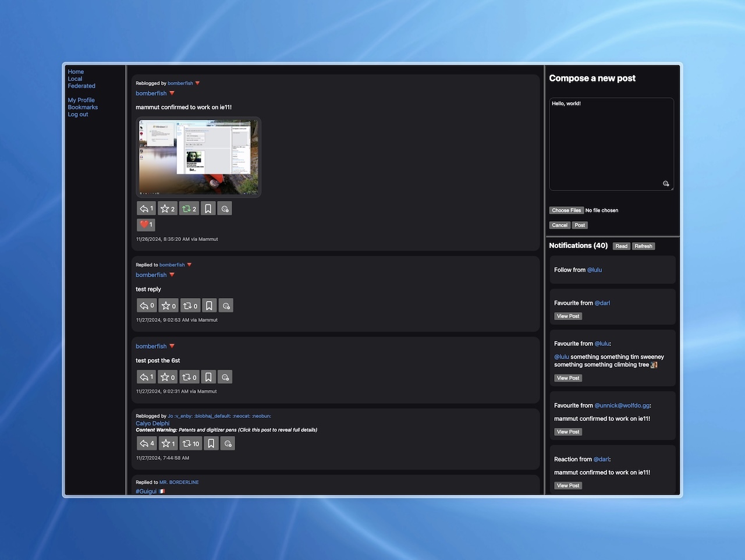Open red arrow menu next to 'Replied to bomberfish'

point(189,265)
